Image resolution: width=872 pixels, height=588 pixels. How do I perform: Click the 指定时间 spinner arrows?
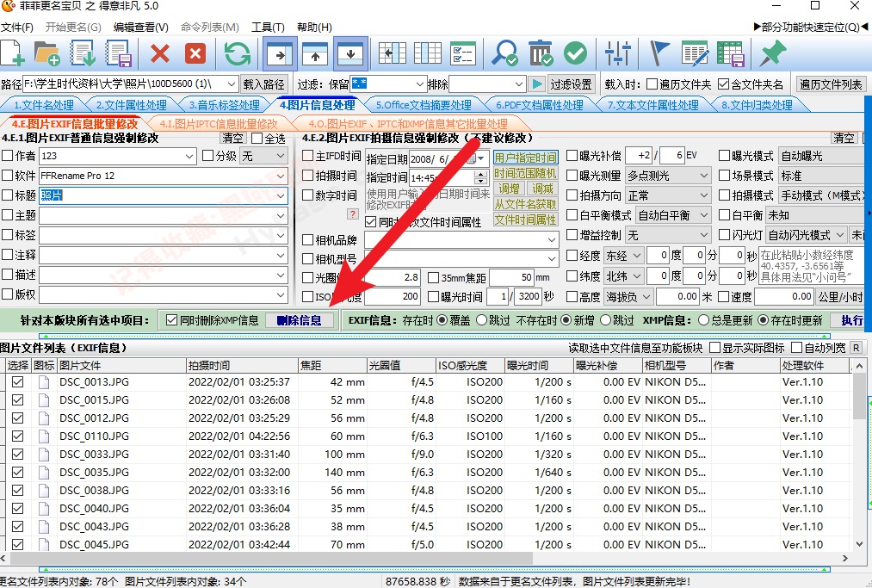pyautogui.click(x=480, y=177)
